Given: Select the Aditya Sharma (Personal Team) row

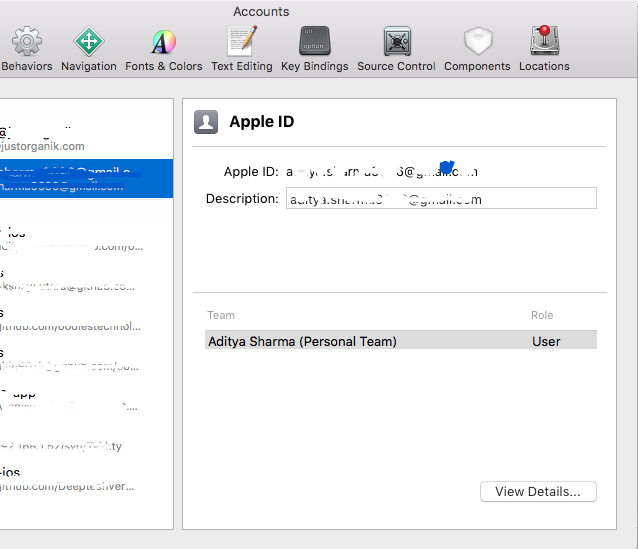Looking at the screenshot, I should 401,341.
